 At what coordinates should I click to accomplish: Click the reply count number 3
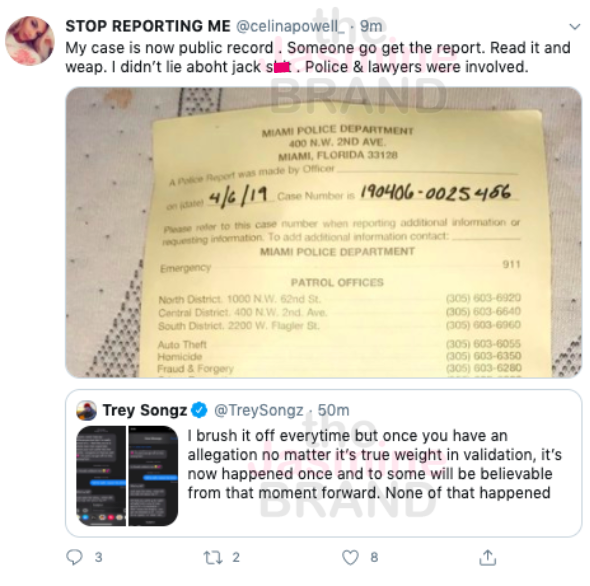tap(99, 557)
